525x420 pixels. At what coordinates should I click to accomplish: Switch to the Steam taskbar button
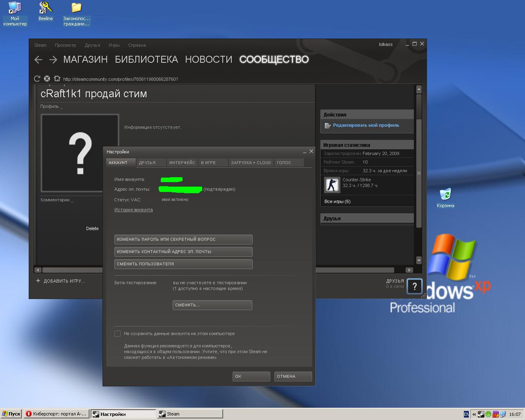[190, 414]
